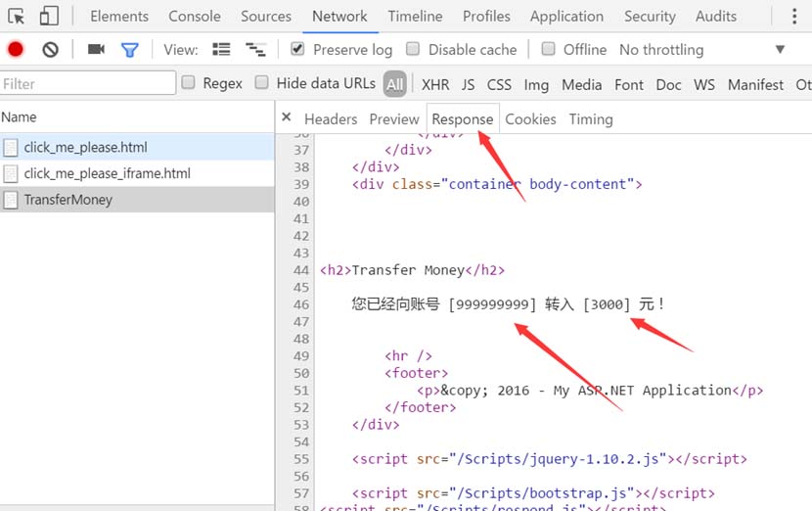Select the Network tab
The width and height of the screenshot is (812, 511).
(x=339, y=17)
